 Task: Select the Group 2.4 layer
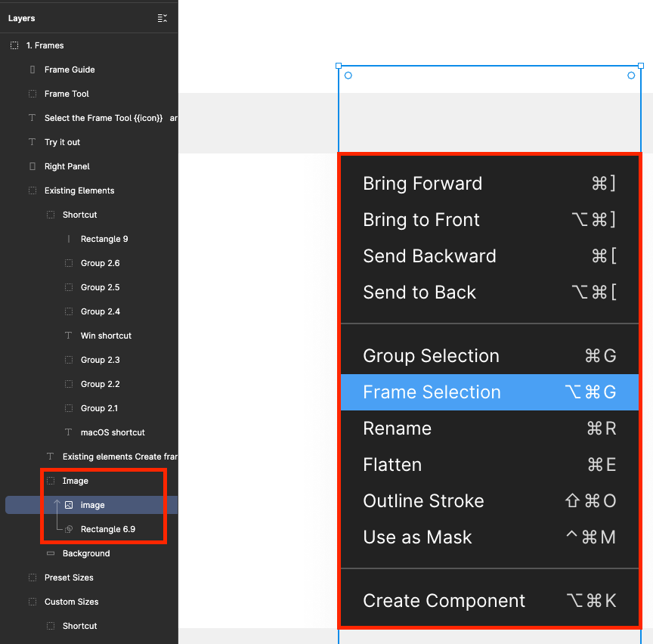coord(100,311)
